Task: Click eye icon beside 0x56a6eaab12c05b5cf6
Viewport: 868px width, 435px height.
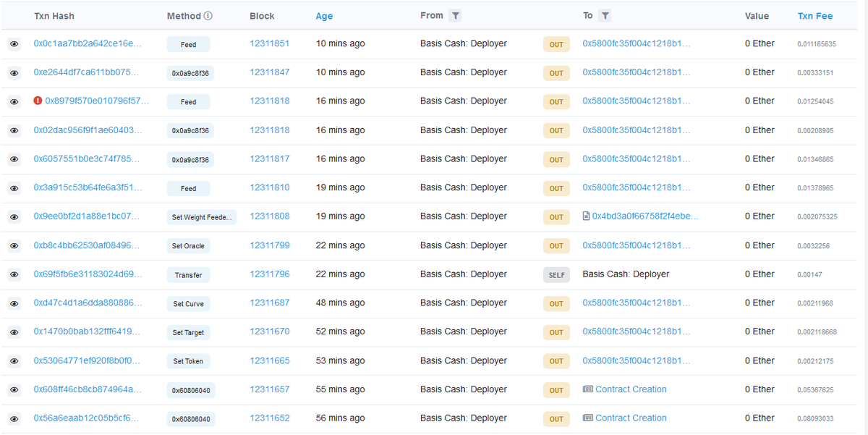Action: click(x=14, y=419)
